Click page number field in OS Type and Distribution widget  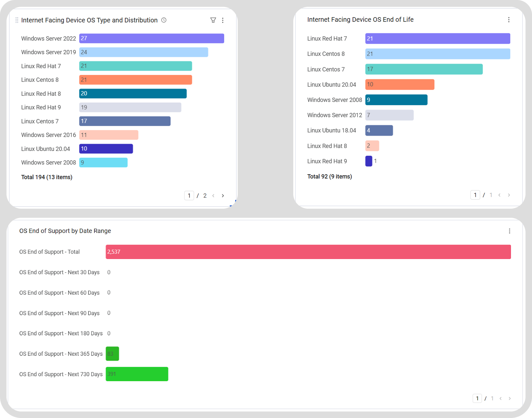tap(189, 196)
